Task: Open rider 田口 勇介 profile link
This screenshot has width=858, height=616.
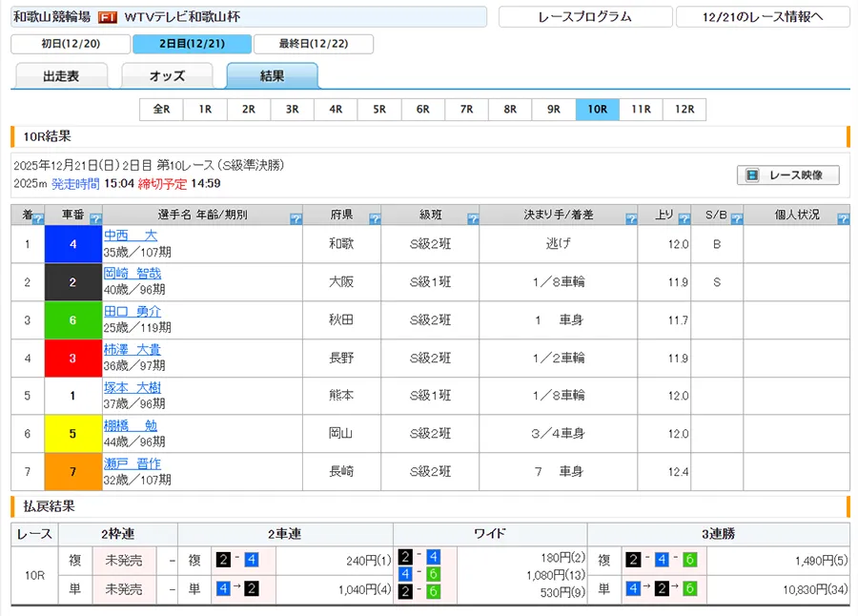Action: [x=133, y=312]
